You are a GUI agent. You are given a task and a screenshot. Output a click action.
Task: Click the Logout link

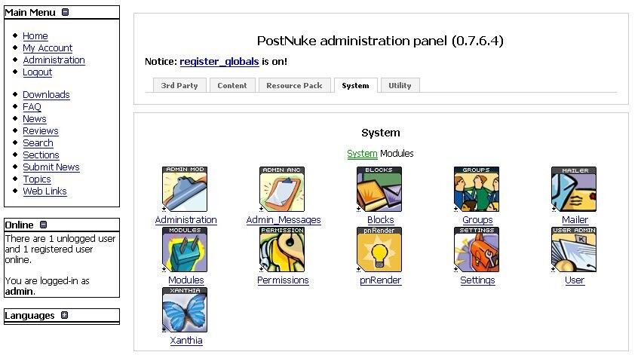38,72
